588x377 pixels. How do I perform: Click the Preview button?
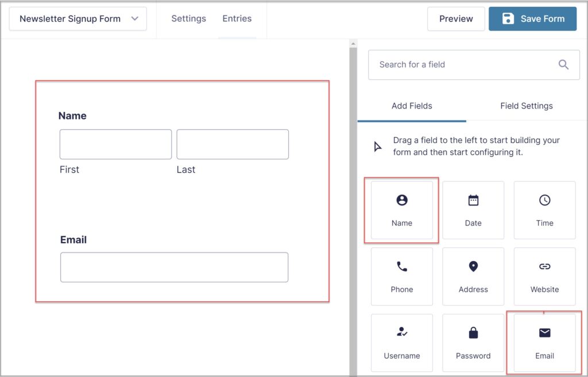[x=455, y=18]
